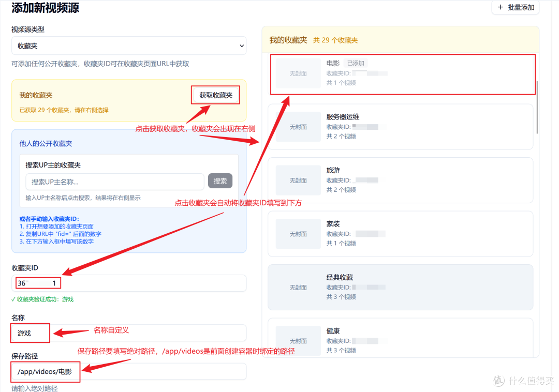Viewport: 559px width, 392px height.
Task: Click the 无封面 thumbnail of 电影
Action: [x=298, y=73]
